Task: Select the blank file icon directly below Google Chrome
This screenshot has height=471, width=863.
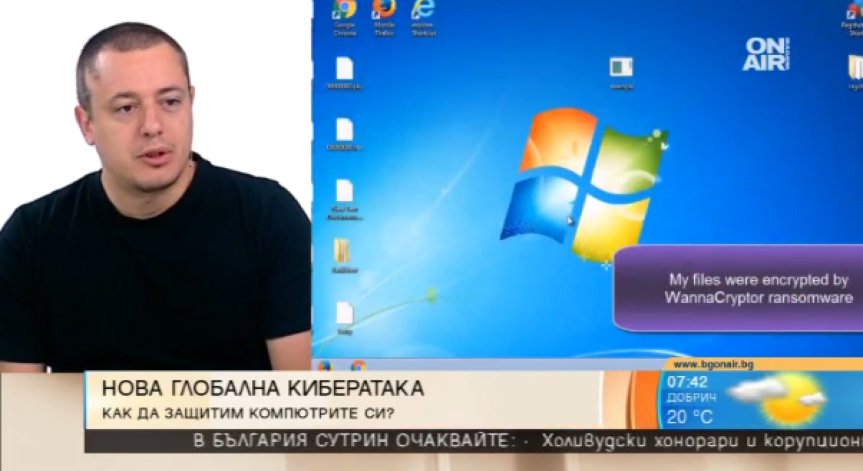Action: [x=345, y=73]
